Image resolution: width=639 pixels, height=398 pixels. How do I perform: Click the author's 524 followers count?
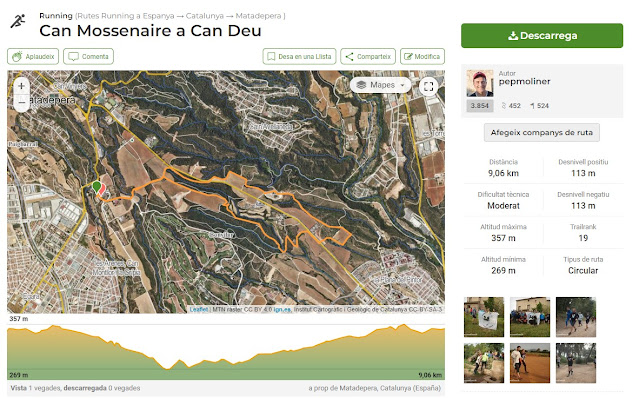point(539,106)
